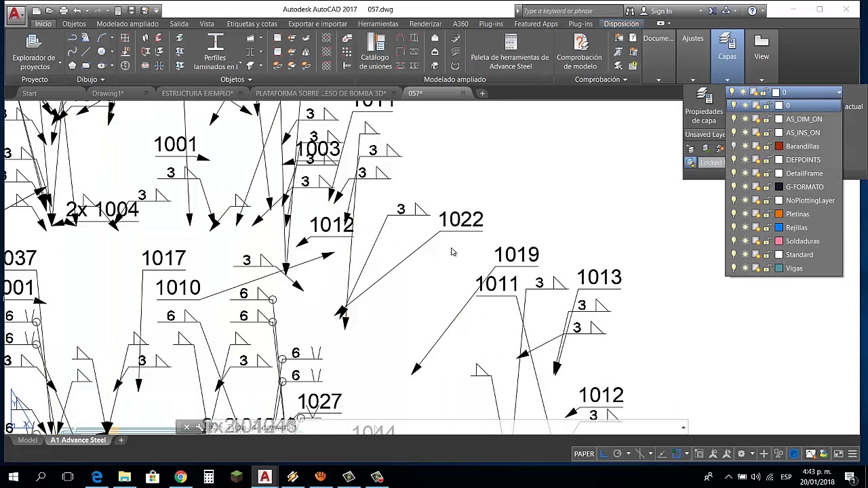This screenshot has width=868, height=488.
Task: Lock the Standard layer padlock
Action: (x=767, y=255)
